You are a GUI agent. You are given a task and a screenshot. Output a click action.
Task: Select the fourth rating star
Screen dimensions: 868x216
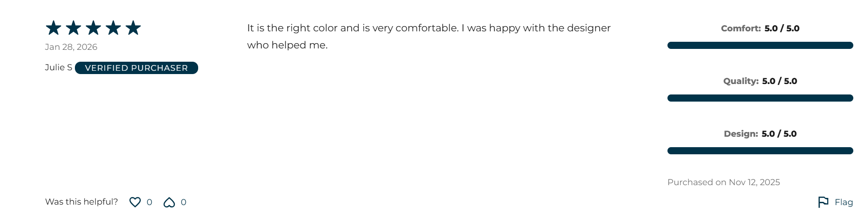tap(113, 28)
